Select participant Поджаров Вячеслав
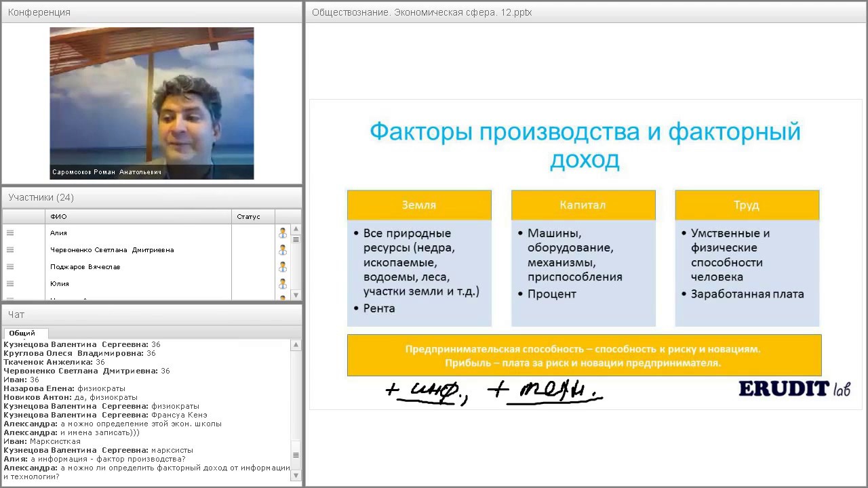This screenshot has width=868, height=488. tap(85, 266)
